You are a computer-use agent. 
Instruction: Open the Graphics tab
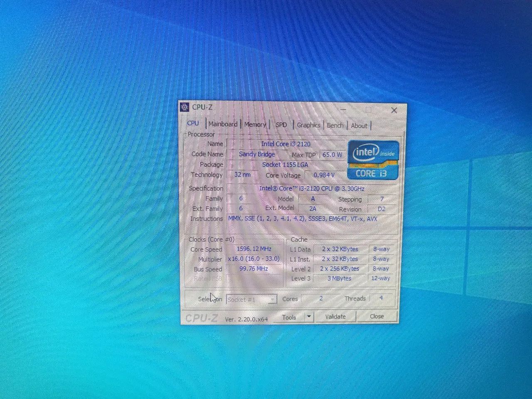(x=308, y=125)
